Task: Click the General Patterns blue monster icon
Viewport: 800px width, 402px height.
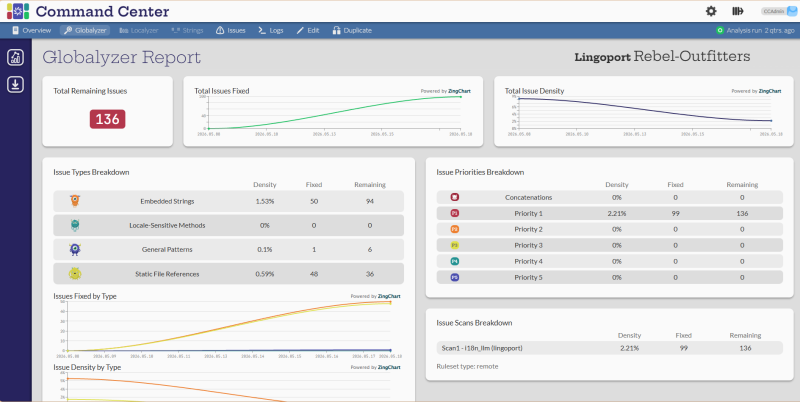Action: [75, 249]
